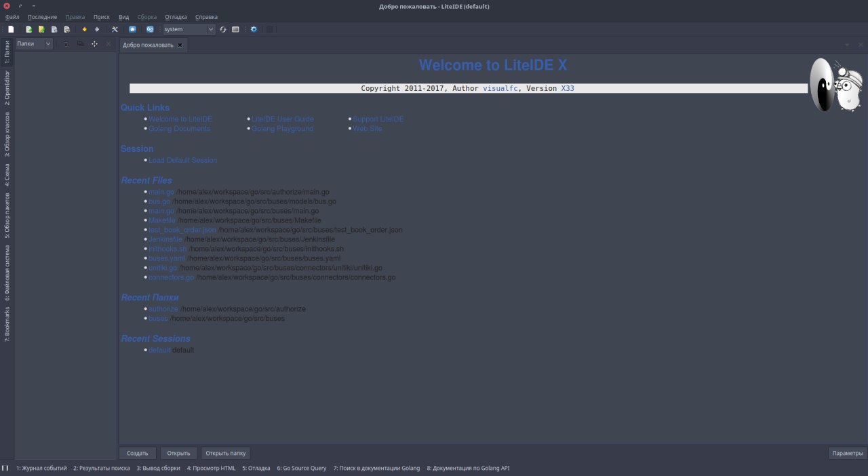The width and height of the screenshot is (868, 476).
Task: Click the sync editor icon in folders panel
Action: 66,44
